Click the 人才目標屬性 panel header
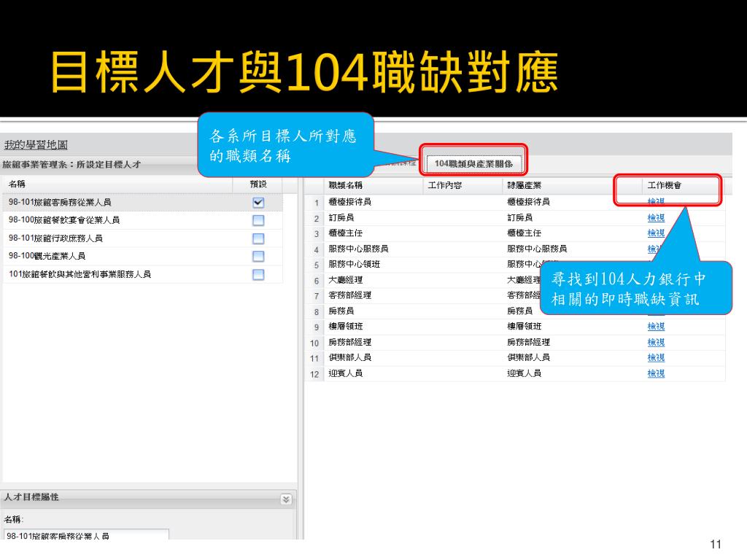Viewport: 747px width, 560px height. coord(147,498)
